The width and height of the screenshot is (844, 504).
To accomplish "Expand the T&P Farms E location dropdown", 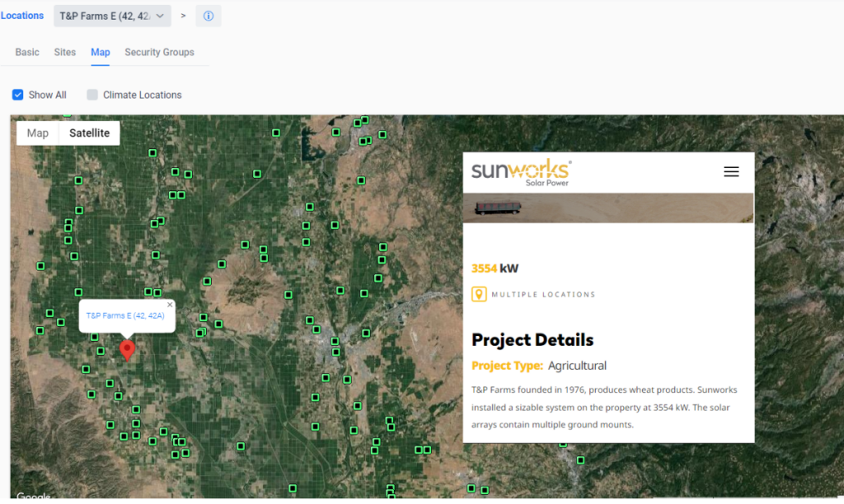I will click(x=112, y=16).
